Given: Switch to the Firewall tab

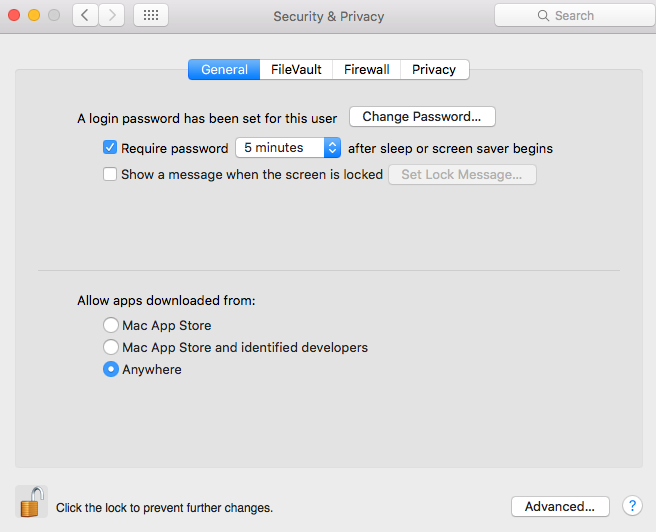Looking at the screenshot, I should click(366, 69).
